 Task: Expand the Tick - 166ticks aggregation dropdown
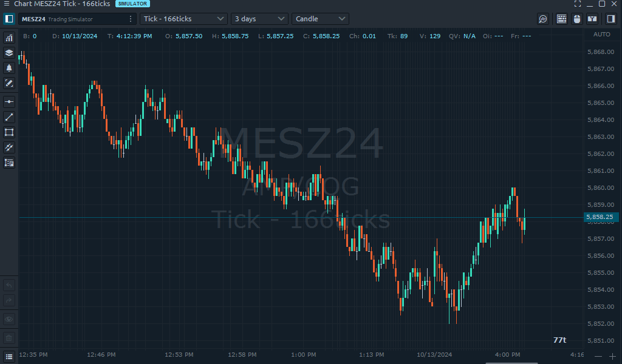point(183,19)
